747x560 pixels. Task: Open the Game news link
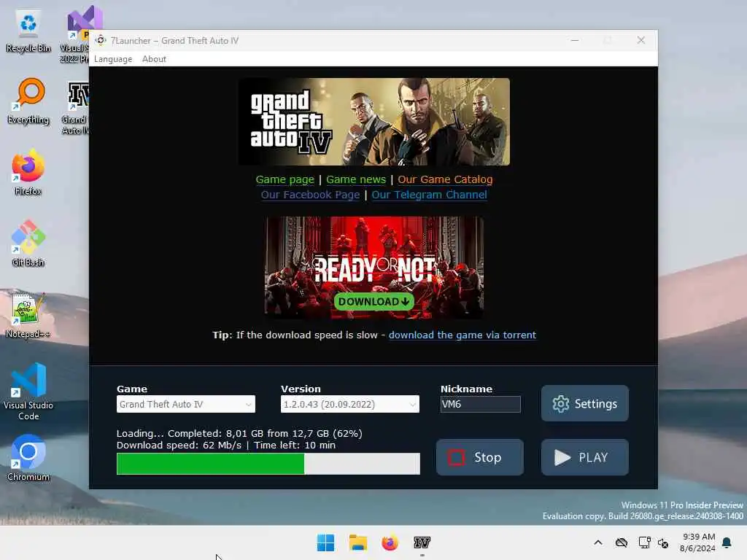pos(356,179)
